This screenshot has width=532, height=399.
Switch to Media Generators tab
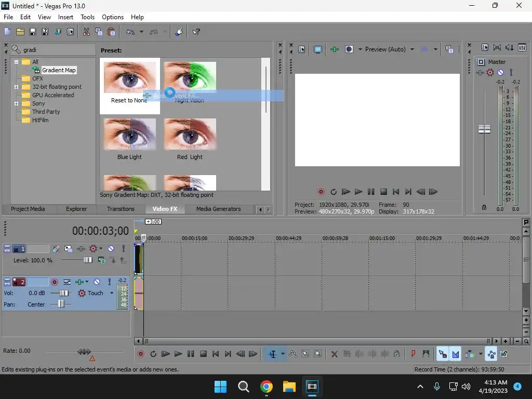219,209
